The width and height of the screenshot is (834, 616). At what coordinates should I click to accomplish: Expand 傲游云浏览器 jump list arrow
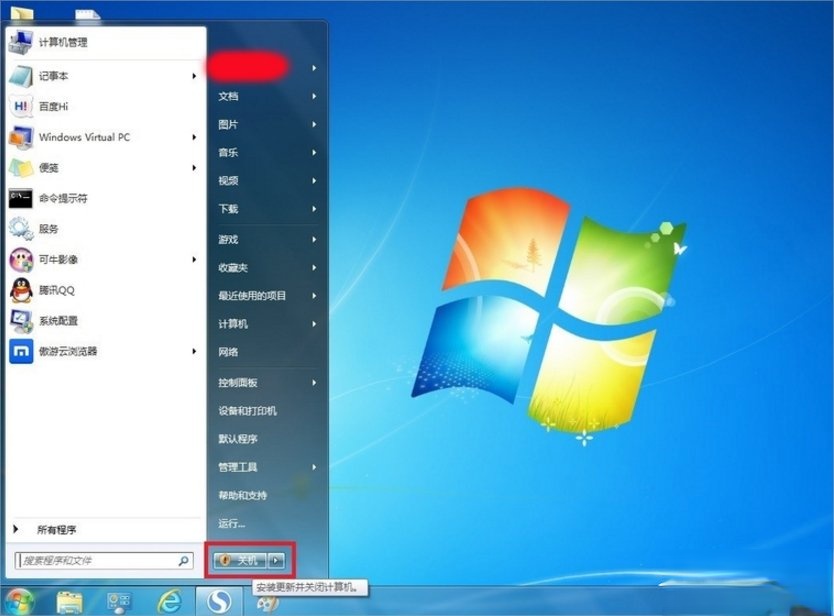[194, 351]
